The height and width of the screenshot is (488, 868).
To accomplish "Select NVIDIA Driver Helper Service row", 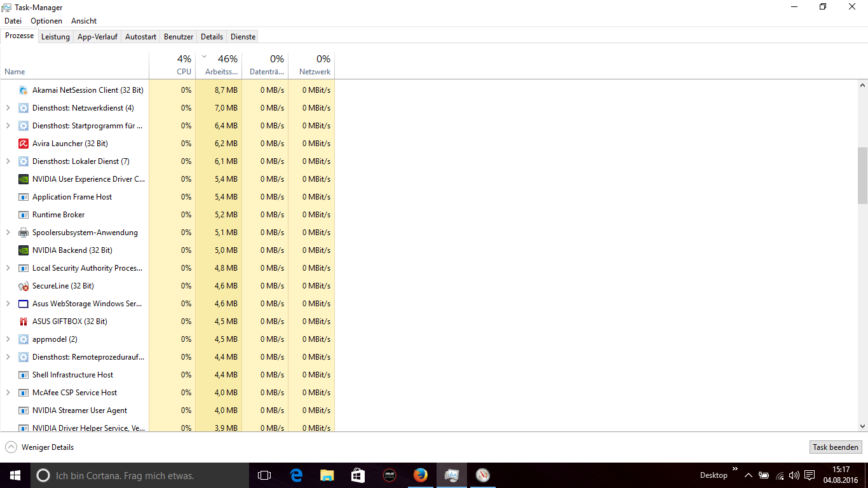I will coord(167,427).
